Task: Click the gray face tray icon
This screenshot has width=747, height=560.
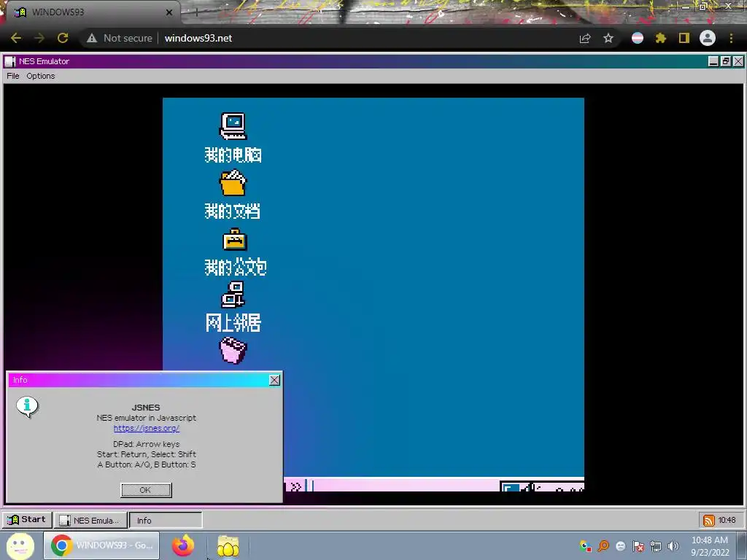Action: 620,546
